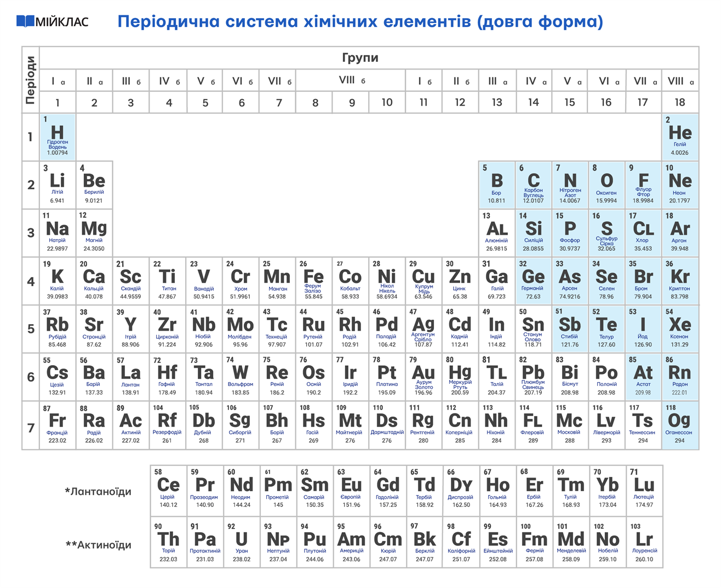Viewport: 721px width, 588px height.
Task: Click the Radon (Rn) element tile
Action: pyautogui.click(x=679, y=376)
